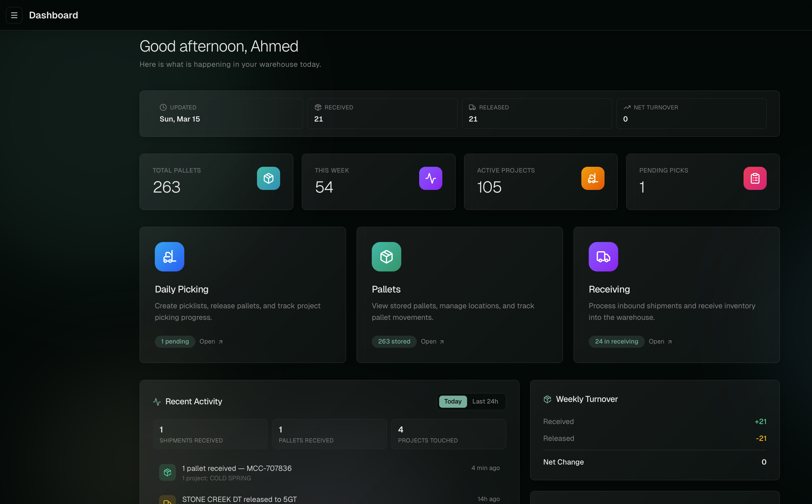Click the purple Receiving truck icon
The height and width of the screenshot is (504, 812).
(603, 257)
